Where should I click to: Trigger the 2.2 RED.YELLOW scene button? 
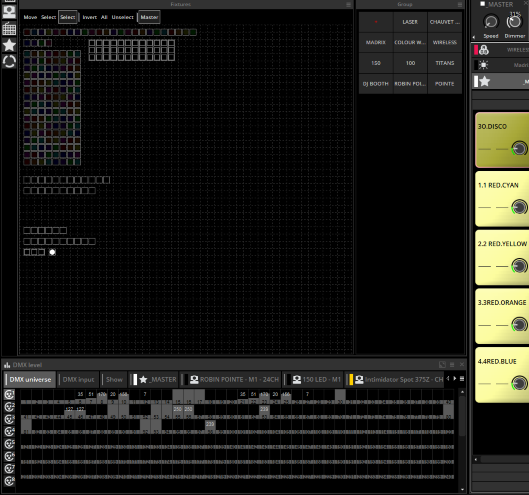(x=502, y=257)
